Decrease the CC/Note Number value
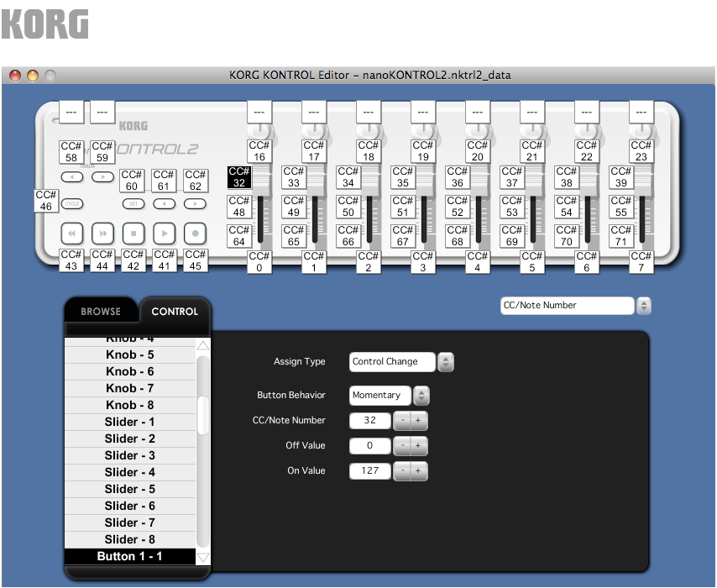 point(402,421)
